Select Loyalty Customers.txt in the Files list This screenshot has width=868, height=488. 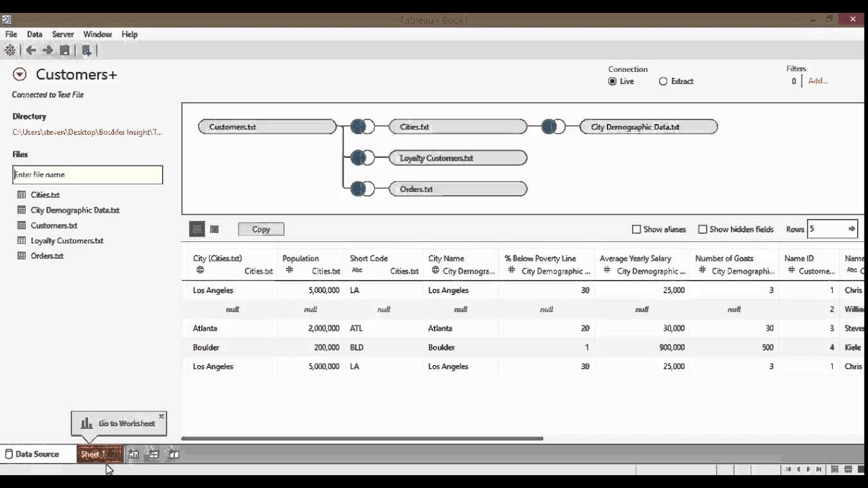[66, 241]
